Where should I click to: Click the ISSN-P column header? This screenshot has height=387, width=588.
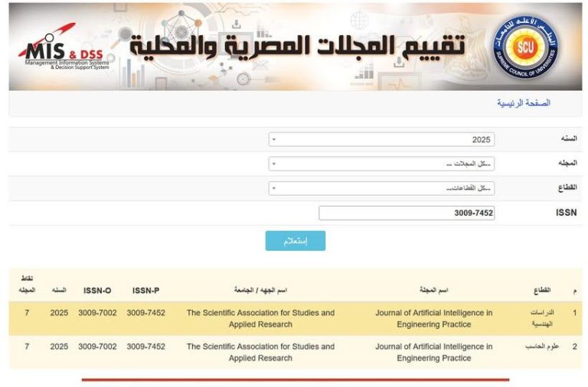click(x=145, y=291)
